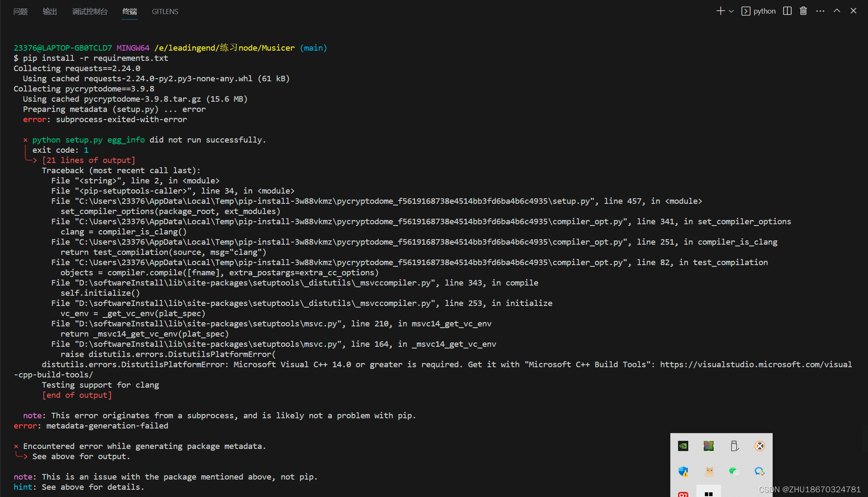Viewport: 868px width, 497px height.
Task: Click the 'exit code: 1' line
Action: [60, 150]
